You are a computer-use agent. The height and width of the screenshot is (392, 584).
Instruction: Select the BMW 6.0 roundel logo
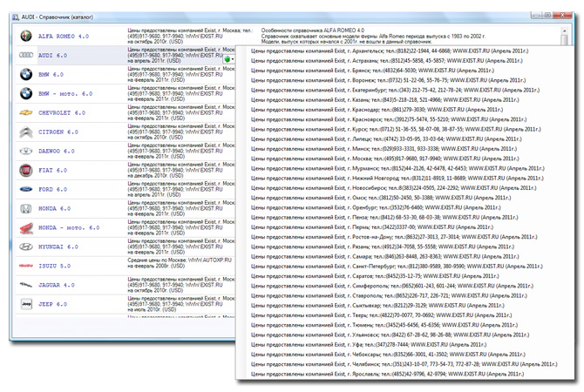tap(25, 74)
